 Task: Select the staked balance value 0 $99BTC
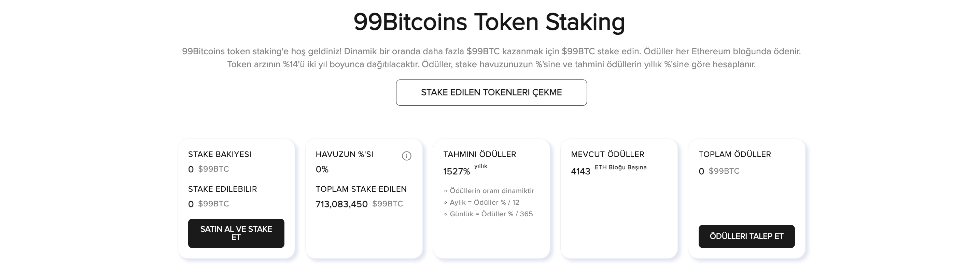(x=208, y=169)
